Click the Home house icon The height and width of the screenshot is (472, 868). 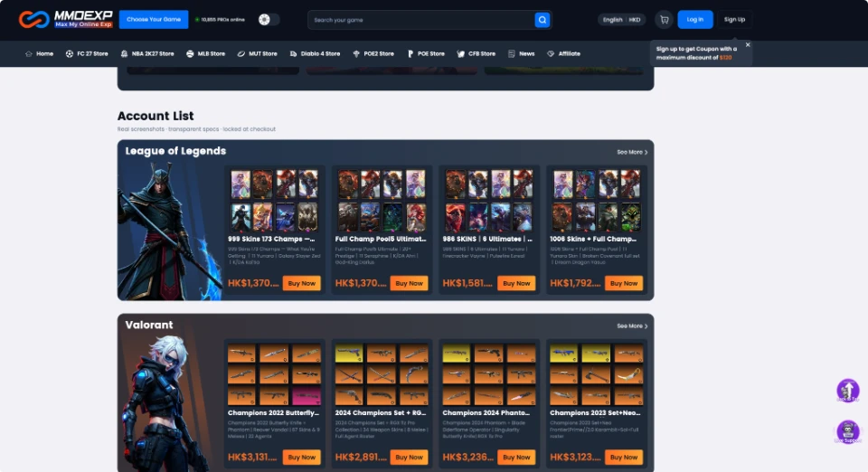click(29, 53)
